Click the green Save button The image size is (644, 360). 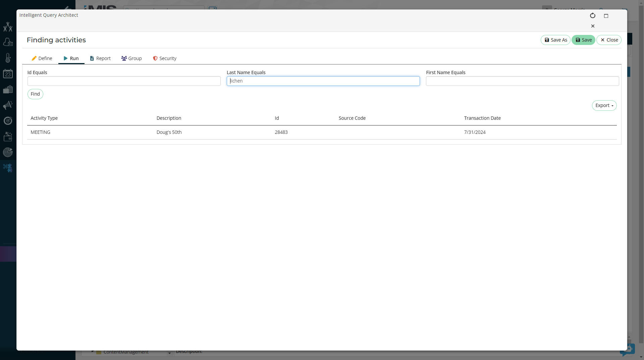(x=583, y=40)
